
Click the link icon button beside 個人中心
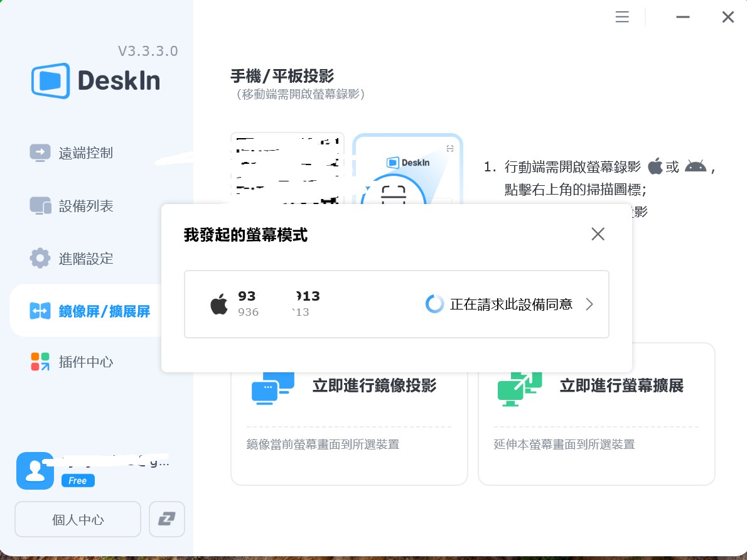pos(167,519)
